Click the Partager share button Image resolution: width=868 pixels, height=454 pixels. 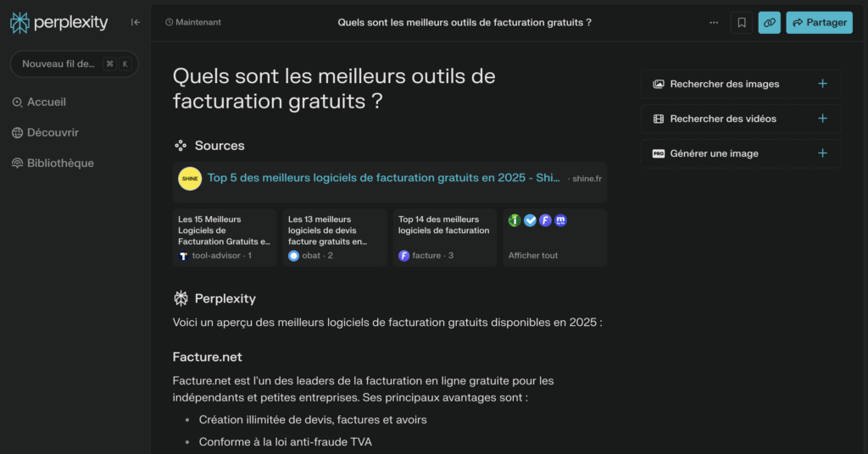pyautogui.click(x=819, y=23)
